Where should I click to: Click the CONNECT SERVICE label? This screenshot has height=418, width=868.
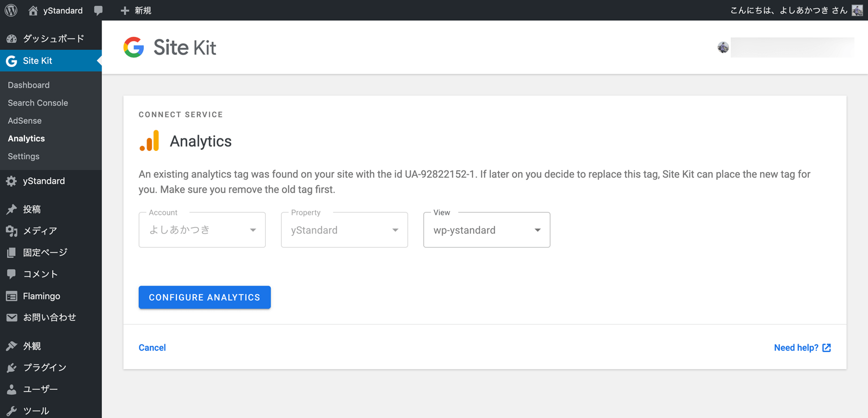(x=181, y=115)
